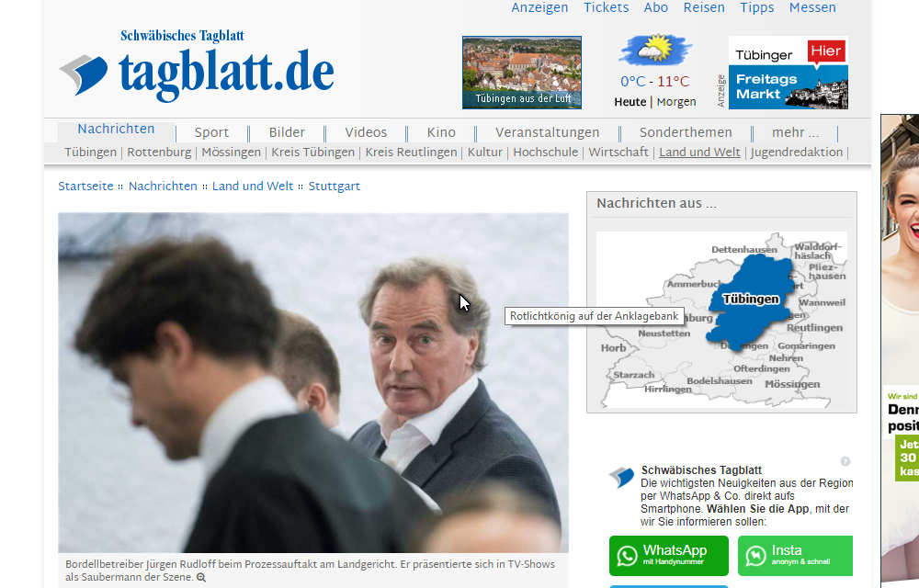Go to Land und Welt submenu
Image resolution: width=919 pixels, height=588 pixels.
coord(699,153)
